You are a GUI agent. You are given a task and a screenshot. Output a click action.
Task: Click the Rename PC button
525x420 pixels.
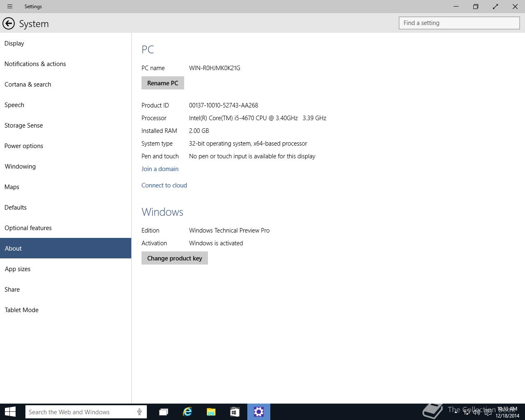(163, 83)
